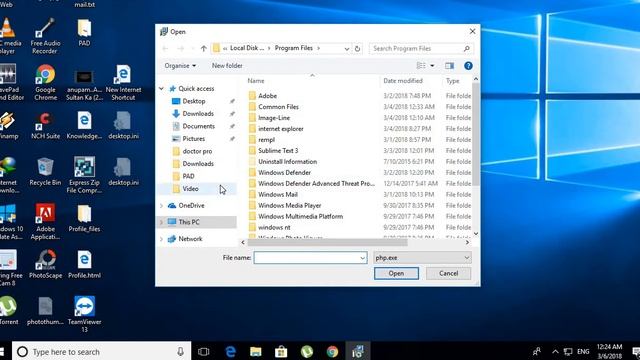Open the view options dropdown arrow
Image resolution: width=640 pixels, height=360 pixels.
point(432,66)
